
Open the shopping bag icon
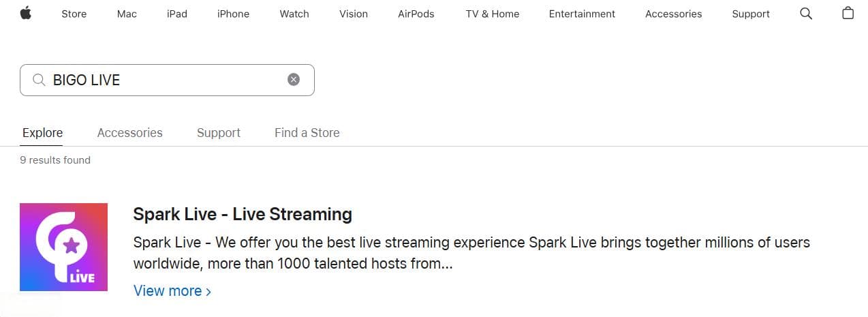(848, 14)
